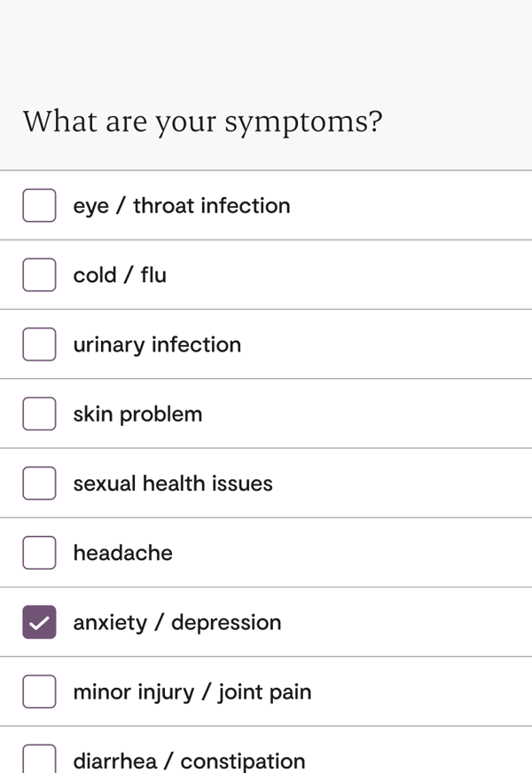
Task: Tick the diarrhea / constipation checkbox
Action: tap(39, 759)
